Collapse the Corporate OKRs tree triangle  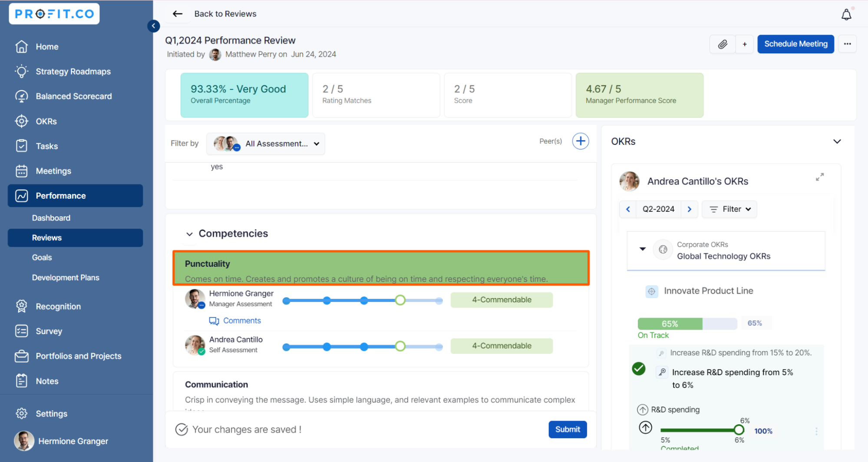coord(643,249)
